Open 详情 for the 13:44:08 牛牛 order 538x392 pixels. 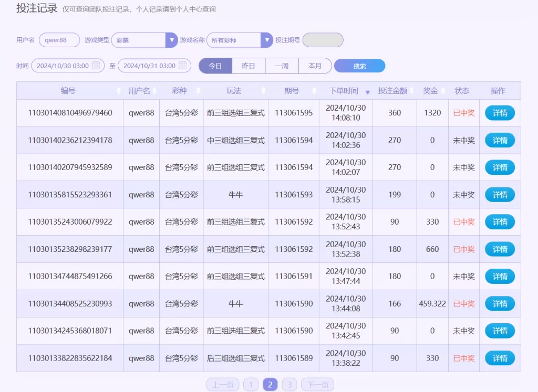500,304
